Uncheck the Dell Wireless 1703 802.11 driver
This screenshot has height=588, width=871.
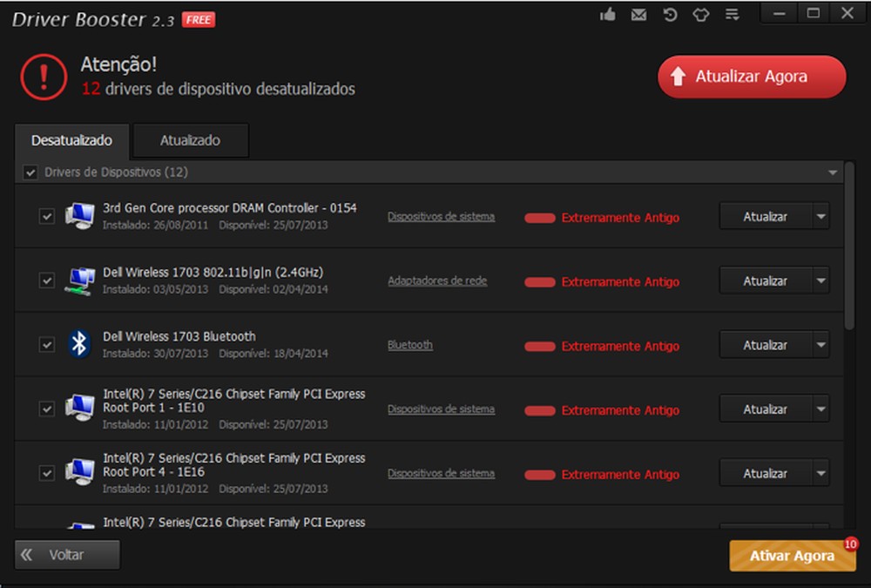47,280
